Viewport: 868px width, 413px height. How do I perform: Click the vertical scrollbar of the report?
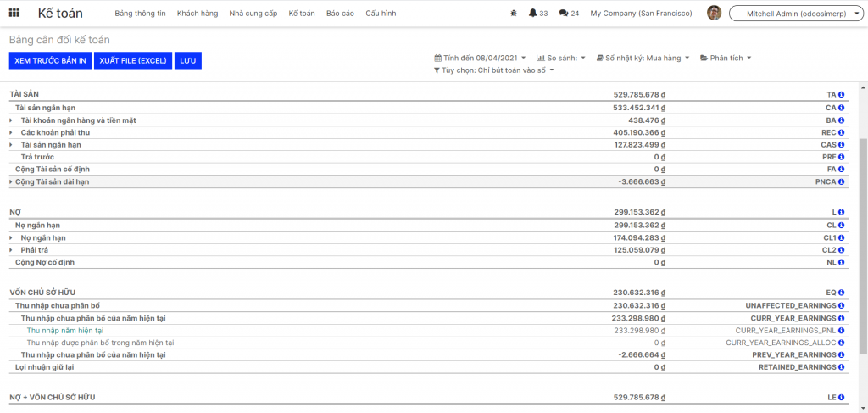pyautogui.click(x=863, y=248)
